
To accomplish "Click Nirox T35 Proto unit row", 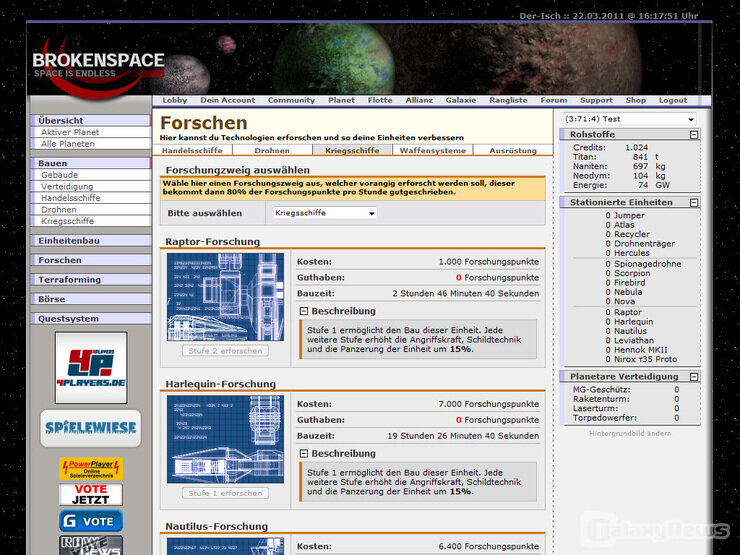I will [x=641, y=359].
